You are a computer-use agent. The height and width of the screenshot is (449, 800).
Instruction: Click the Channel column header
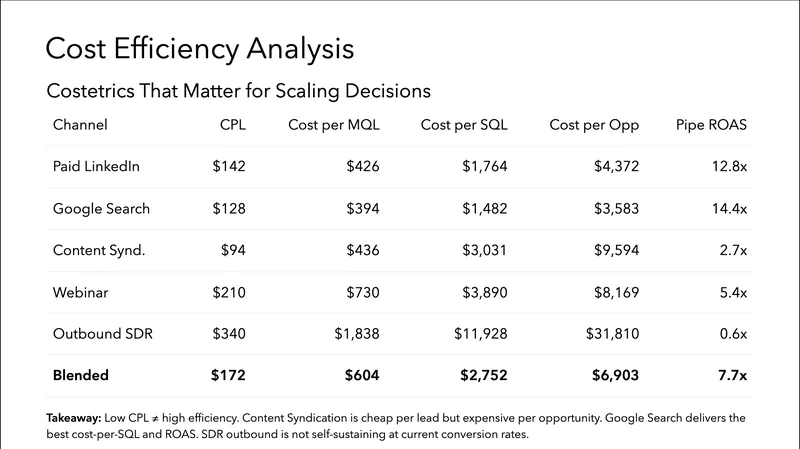[x=80, y=126]
